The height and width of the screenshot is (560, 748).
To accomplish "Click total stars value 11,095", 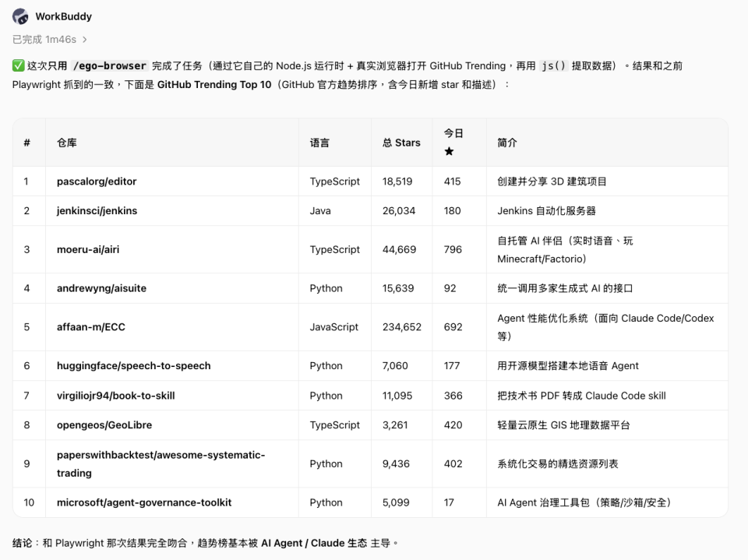I will pyautogui.click(x=397, y=396).
